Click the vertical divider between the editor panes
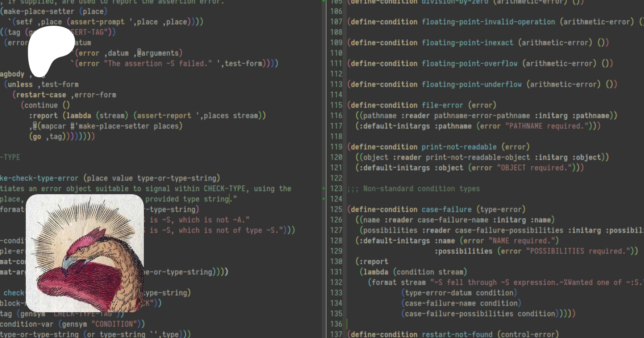This screenshot has width=644, height=338. coord(326,169)
